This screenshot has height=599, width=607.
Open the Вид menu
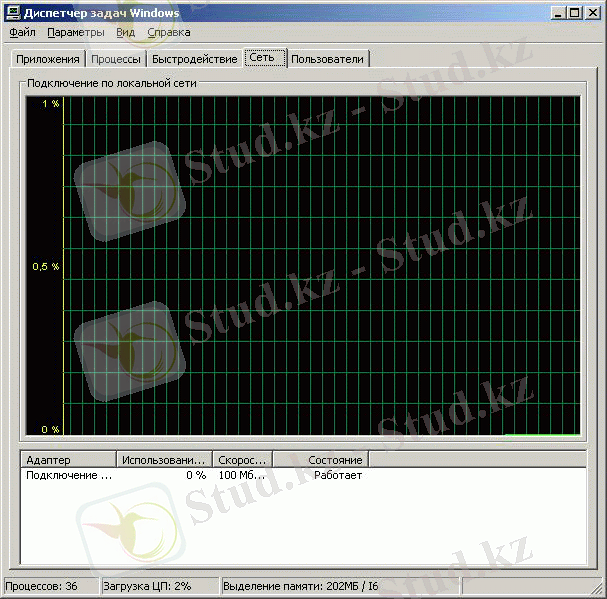point(125,33)
